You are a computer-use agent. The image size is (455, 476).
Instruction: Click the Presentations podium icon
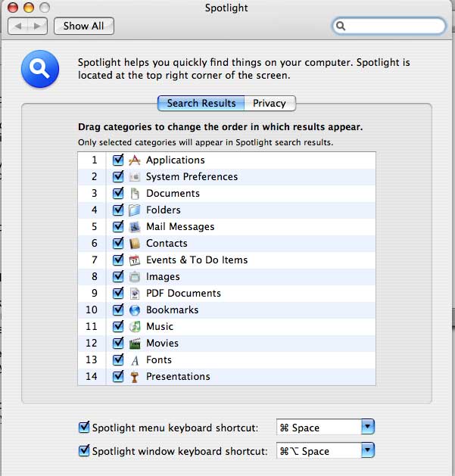(x=135, y=376)
